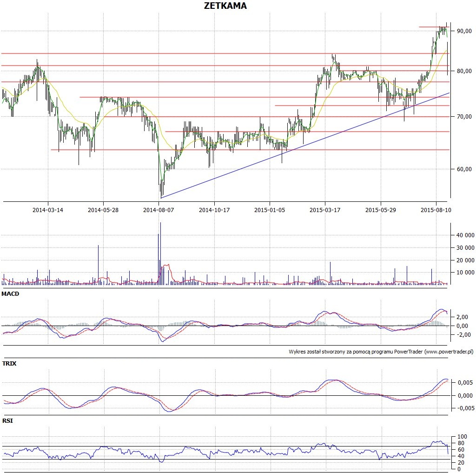Click the 60,00 price axis label
Image resolution: width=476 pixels, height=473 pixels.
tap(464, 169)
